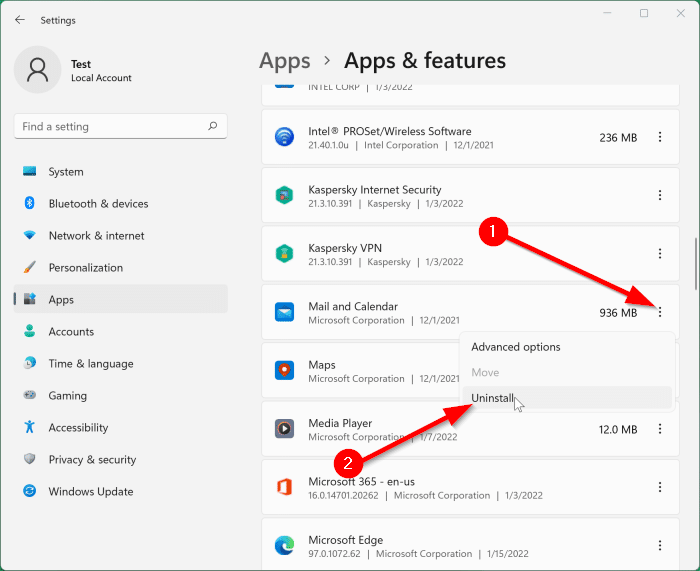Open Accounts settings category
The image size is (700, 571).
click(x=121, y=332)
